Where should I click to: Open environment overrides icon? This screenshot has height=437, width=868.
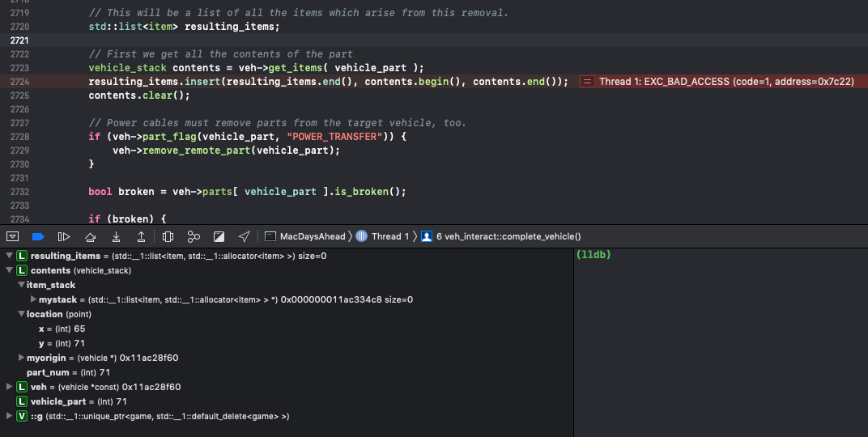219,237
